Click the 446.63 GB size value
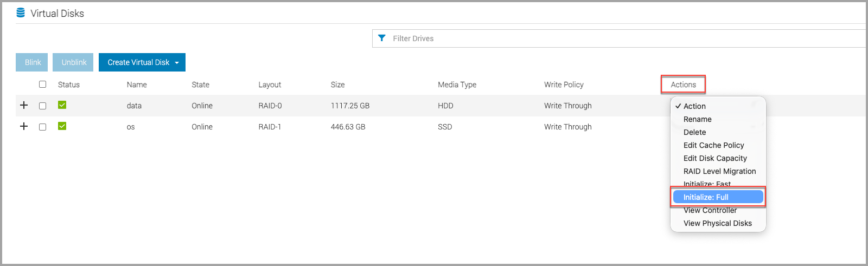868x266 pixels. coord(348,127)
